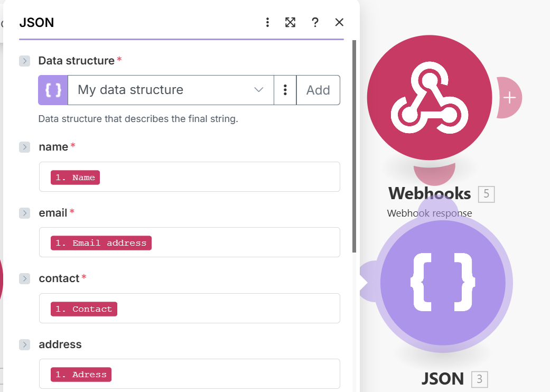Select the '1. Adress' mapped pill
This screenshot has height=392, width=550.
tap(81, 375)
